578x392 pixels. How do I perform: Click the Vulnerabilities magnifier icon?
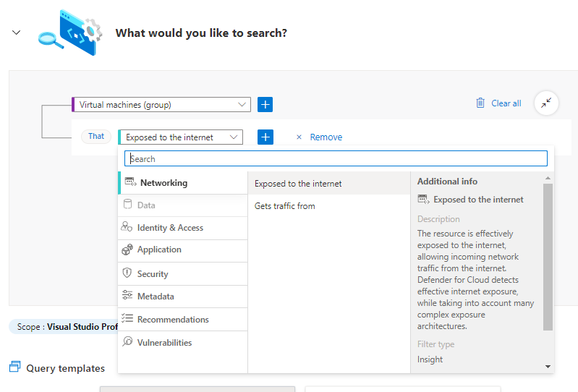[127, 342]
